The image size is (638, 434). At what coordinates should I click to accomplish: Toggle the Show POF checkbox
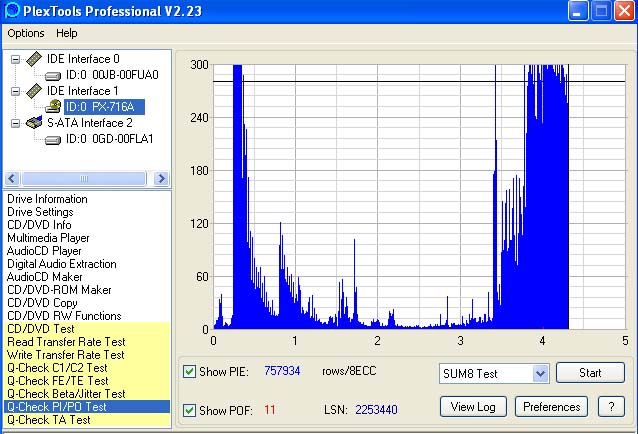[189, 410]
